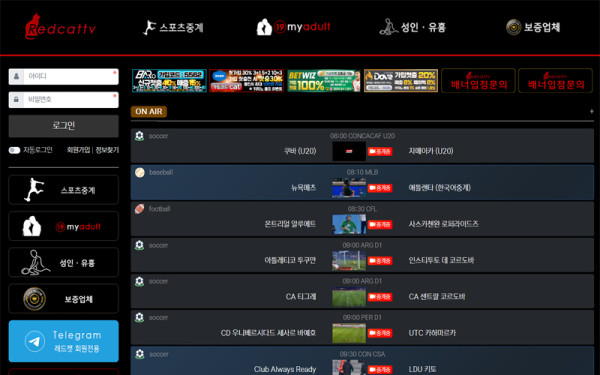Open the CFL football match thumbnail
The image size is (600, 375).
click(x=349, y=224)
